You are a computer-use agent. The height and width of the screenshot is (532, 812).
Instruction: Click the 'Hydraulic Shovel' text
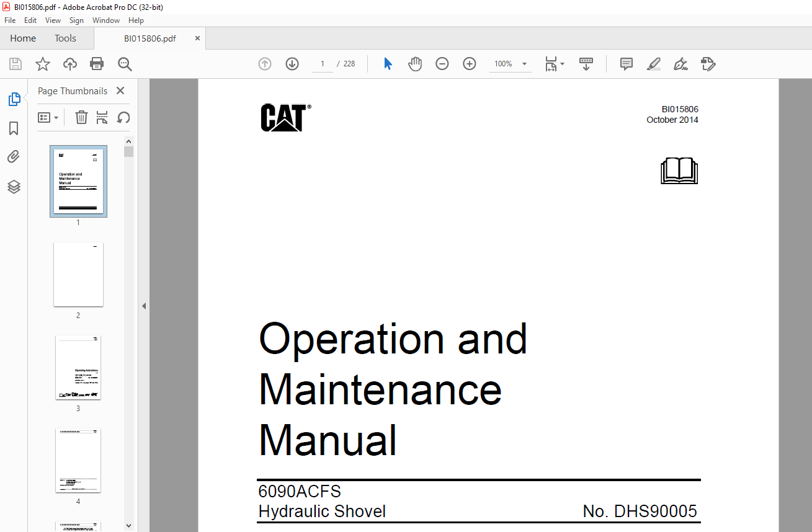point(322,512)
